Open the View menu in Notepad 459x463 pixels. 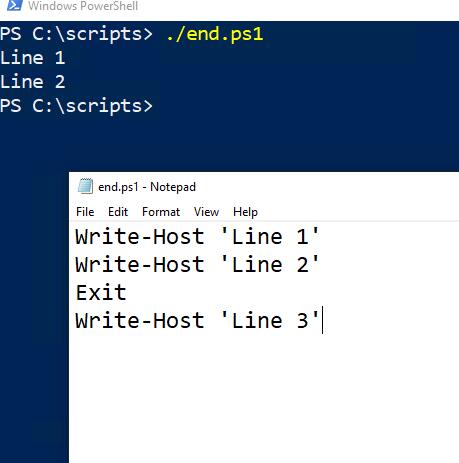point(206,212)
